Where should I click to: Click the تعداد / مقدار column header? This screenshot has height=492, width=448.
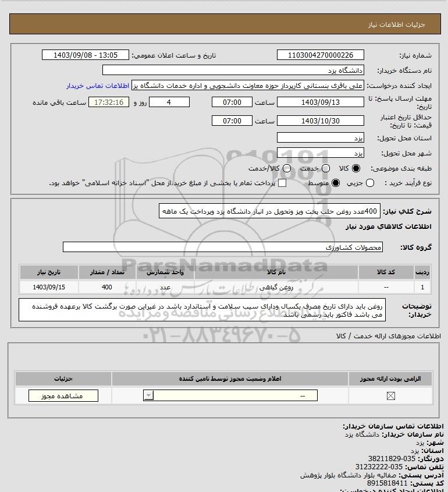coord(107,272)
